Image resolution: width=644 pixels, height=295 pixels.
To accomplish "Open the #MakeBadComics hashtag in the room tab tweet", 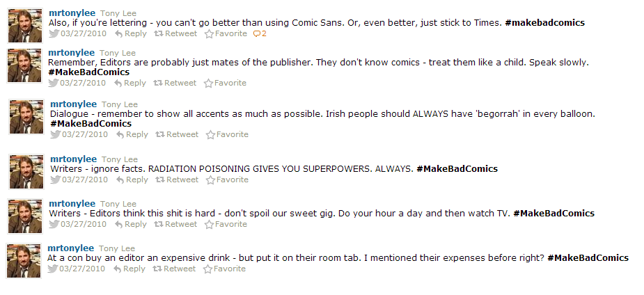I will coord(588,258).
